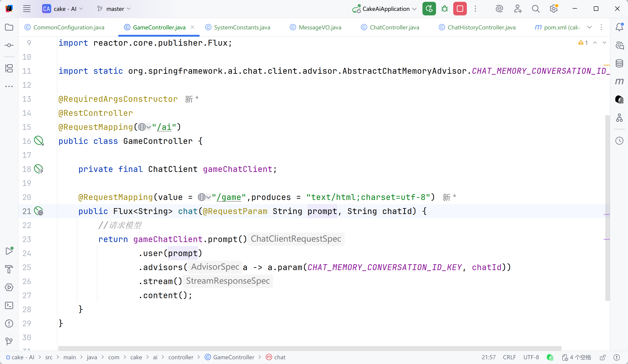Close the GameController.java tab
This screenshot has height=364, width=628.
pyautogui.click(x=192, y=27)
